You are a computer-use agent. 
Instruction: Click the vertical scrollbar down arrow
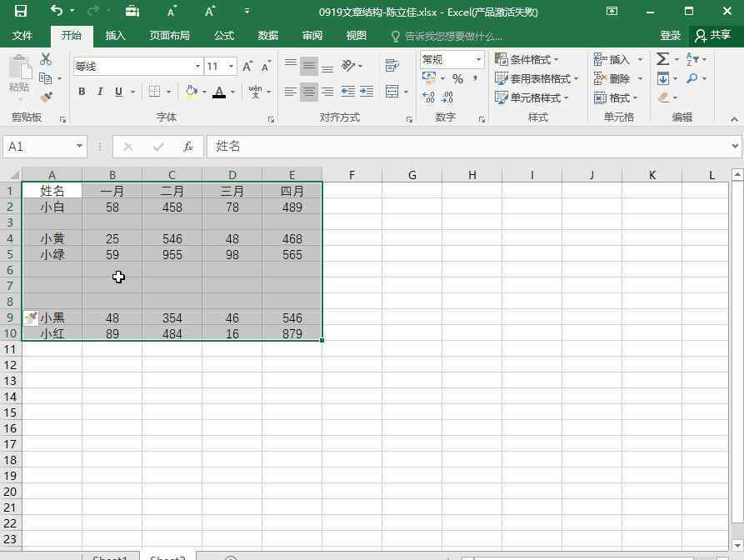click(737, 545)
